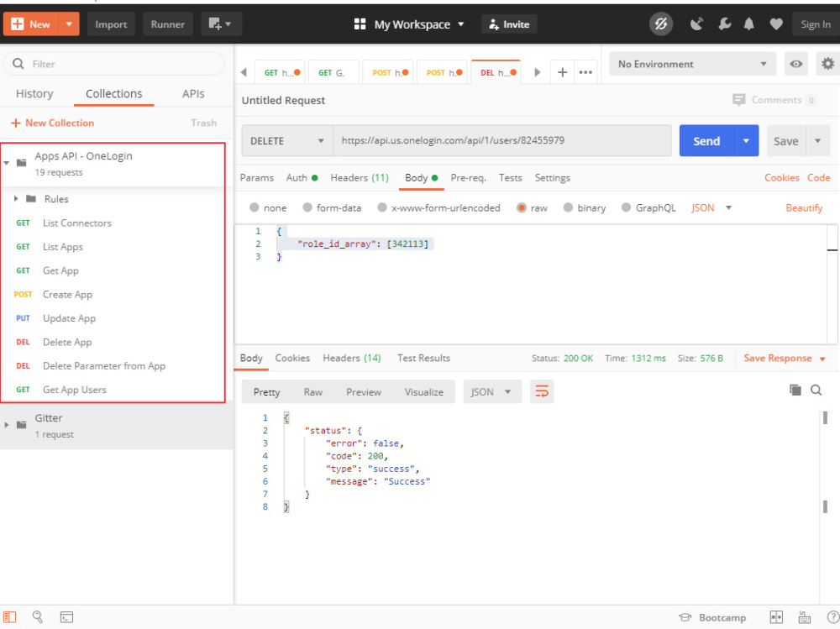Screen dimensions: 840x629
Task: Click the Send button
Action: pos(706,141)
